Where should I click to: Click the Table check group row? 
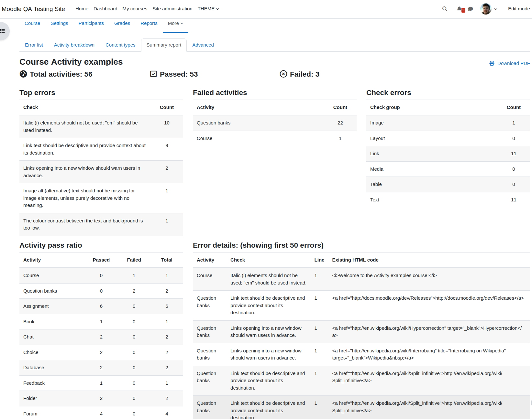[x=448, y=184]
